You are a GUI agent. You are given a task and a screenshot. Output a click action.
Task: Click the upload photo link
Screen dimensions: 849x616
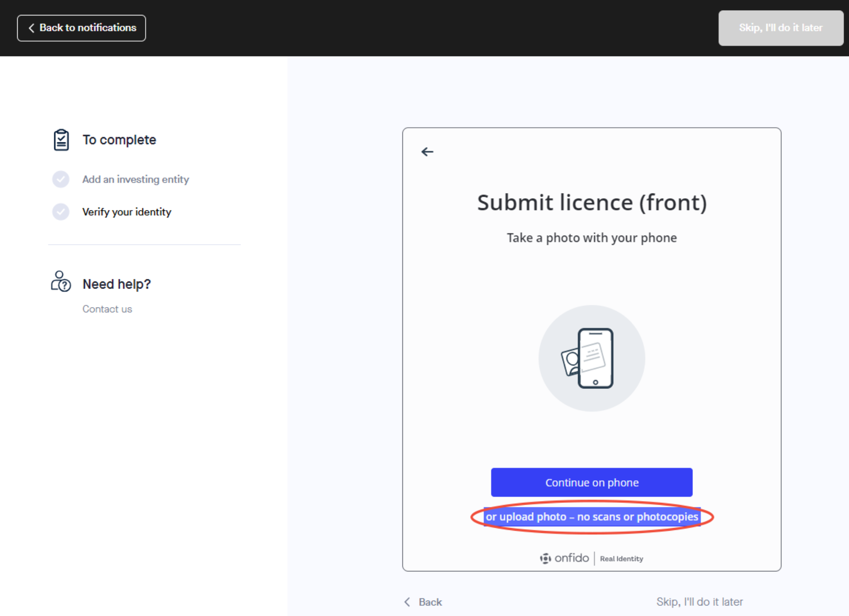point(592,517)
